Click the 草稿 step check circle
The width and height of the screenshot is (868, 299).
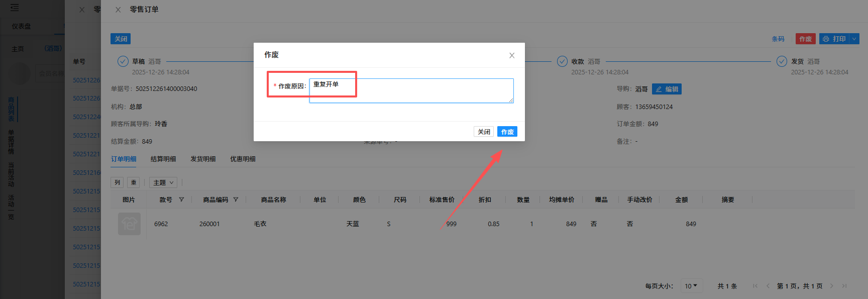coord(123,61)
